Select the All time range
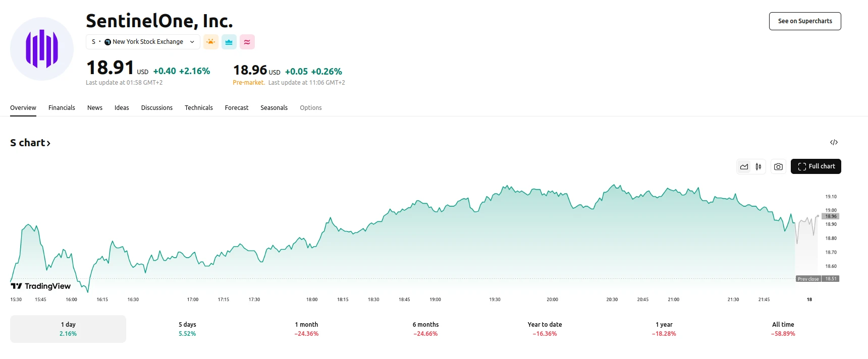868x359 pixels. [x=783, y=328]
